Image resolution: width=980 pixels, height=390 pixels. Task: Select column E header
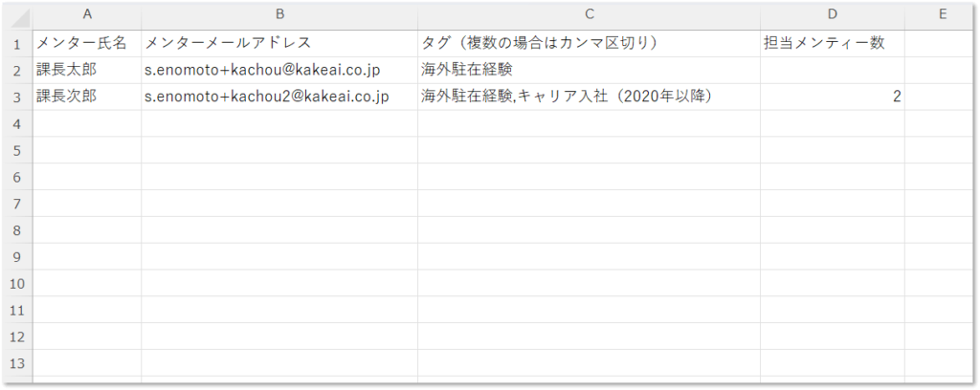(940, 14)
